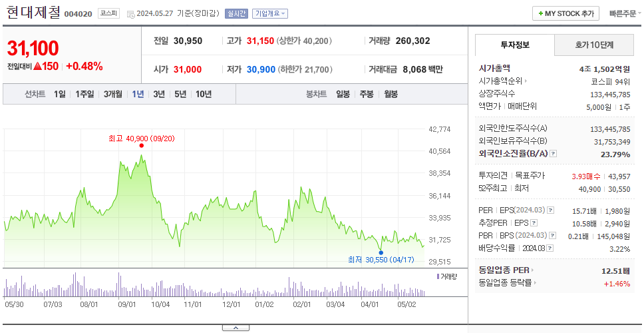Viewport: 644px width, 333px height.
Task: Select the 3개월 line chart period
Action: point(113,94)
